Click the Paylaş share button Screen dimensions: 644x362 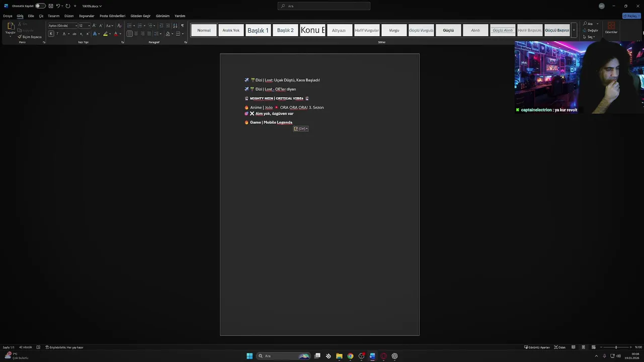coord(631,16)
